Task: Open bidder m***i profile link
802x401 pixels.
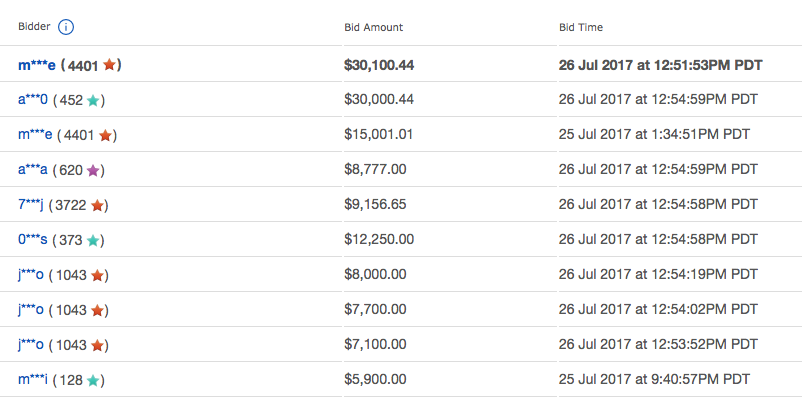Action: 33,380
